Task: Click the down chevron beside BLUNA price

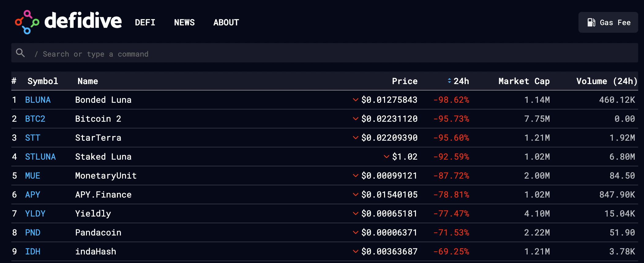Action: point(355,100)
